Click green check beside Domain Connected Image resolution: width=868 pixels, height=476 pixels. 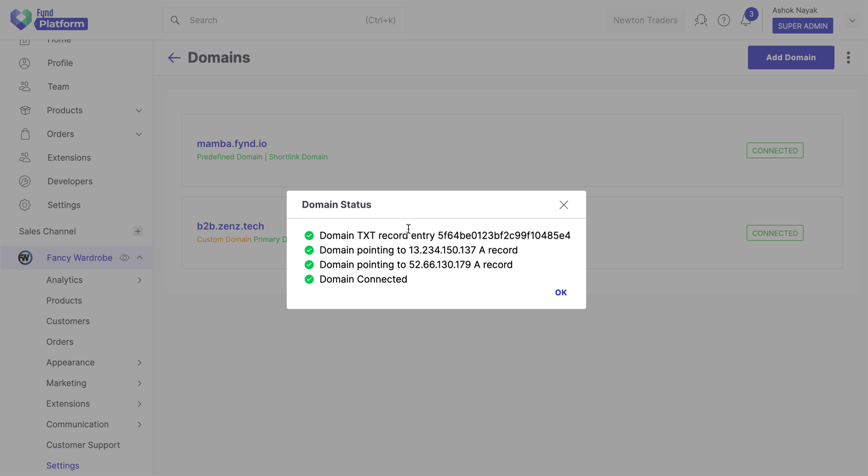click(309, 279)
